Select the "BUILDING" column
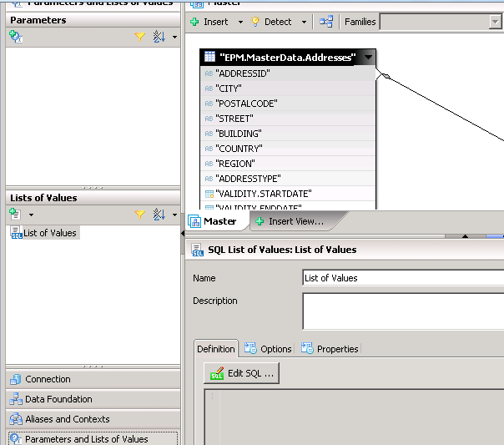 288,134
